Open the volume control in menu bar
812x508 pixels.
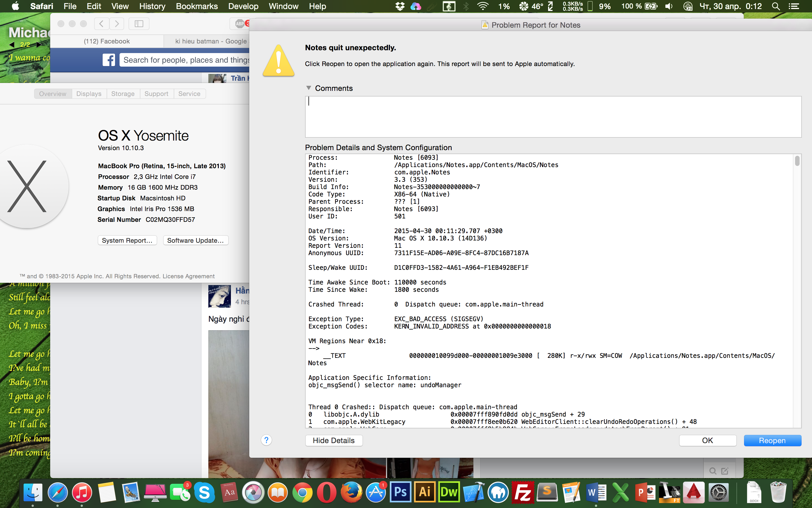pos(669,6)
